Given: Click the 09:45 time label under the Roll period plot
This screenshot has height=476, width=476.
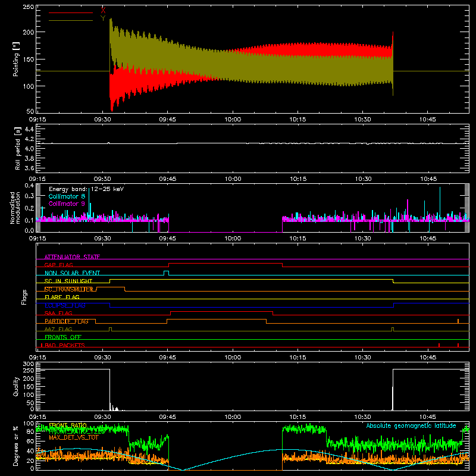Looking at the screenshot, I should click(x=168, y=179).
